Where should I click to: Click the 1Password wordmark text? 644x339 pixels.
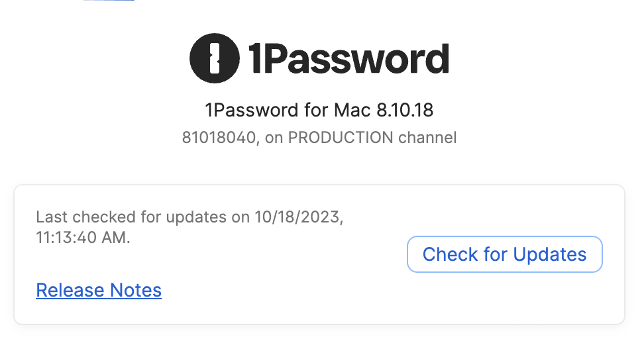click(349, 59)
